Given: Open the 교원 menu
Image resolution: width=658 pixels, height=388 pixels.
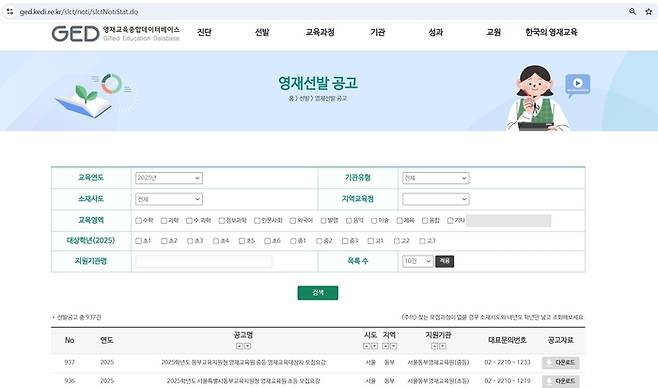Looking at the screenshot, I should point(494,32).
